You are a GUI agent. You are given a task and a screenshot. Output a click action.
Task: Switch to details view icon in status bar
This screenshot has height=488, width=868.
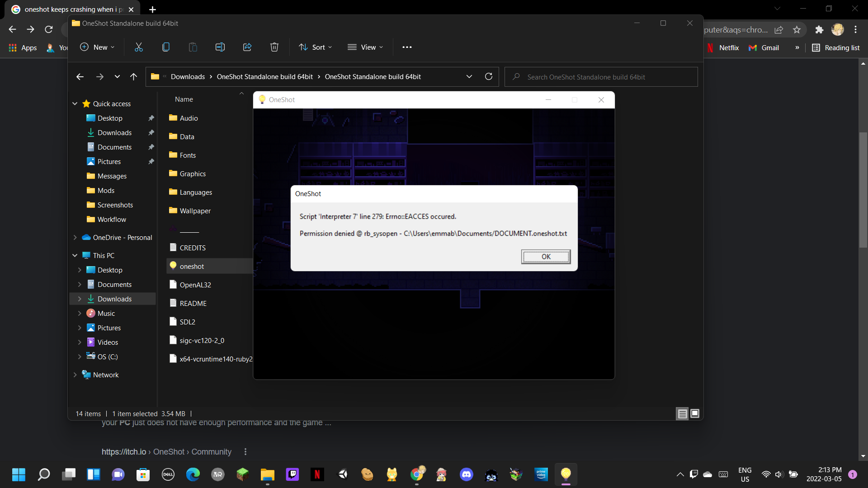pyautogui.click(x=682, y=413)
